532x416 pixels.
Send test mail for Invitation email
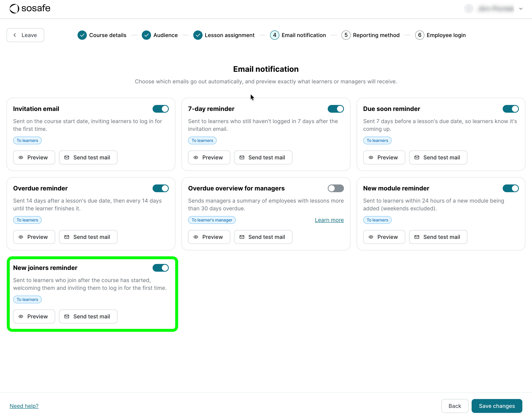(x=88, y=157)
